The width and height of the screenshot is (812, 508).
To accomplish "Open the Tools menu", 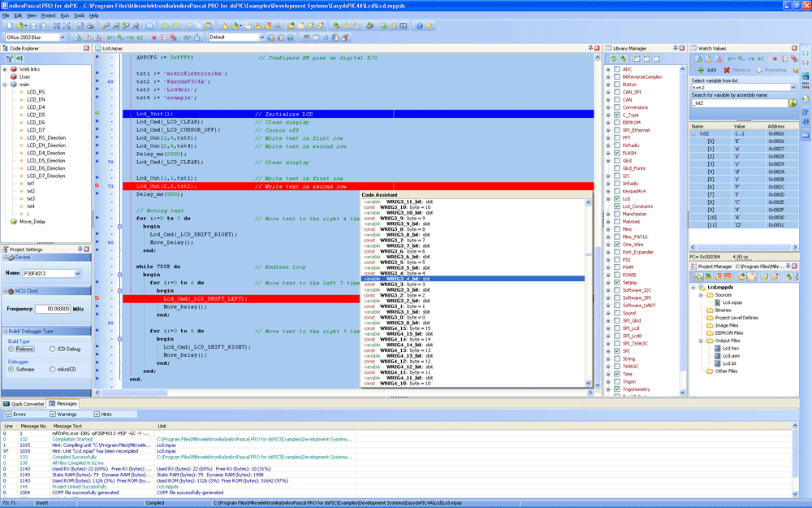I will click(79, 15).
